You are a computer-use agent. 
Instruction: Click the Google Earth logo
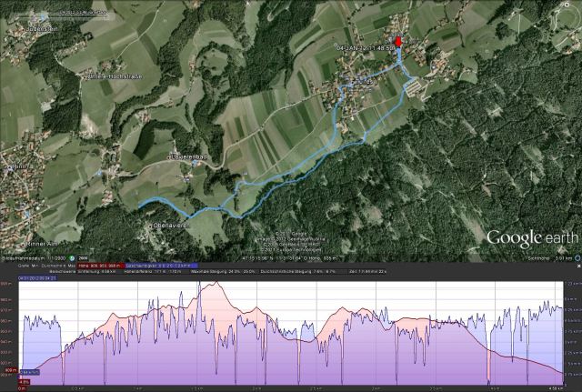531,237
